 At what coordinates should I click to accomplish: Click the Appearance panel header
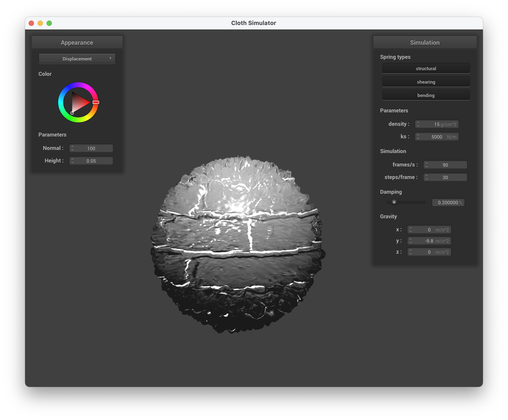(x=77, y=42)
